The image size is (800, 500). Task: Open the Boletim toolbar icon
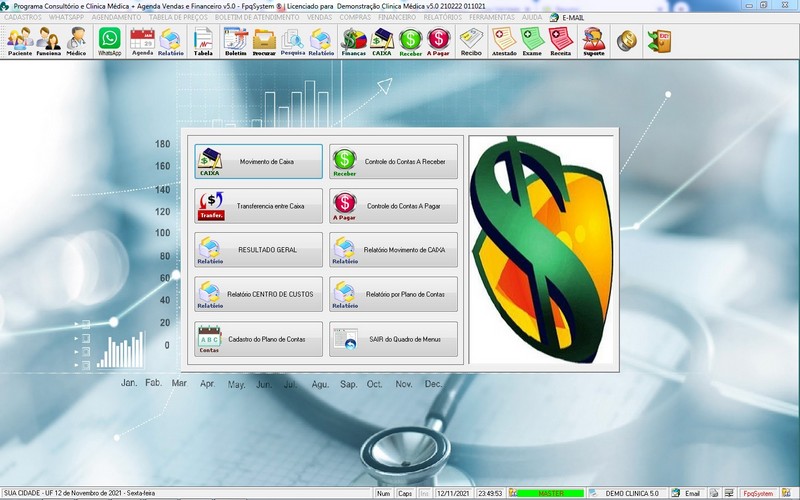point(236,41)
